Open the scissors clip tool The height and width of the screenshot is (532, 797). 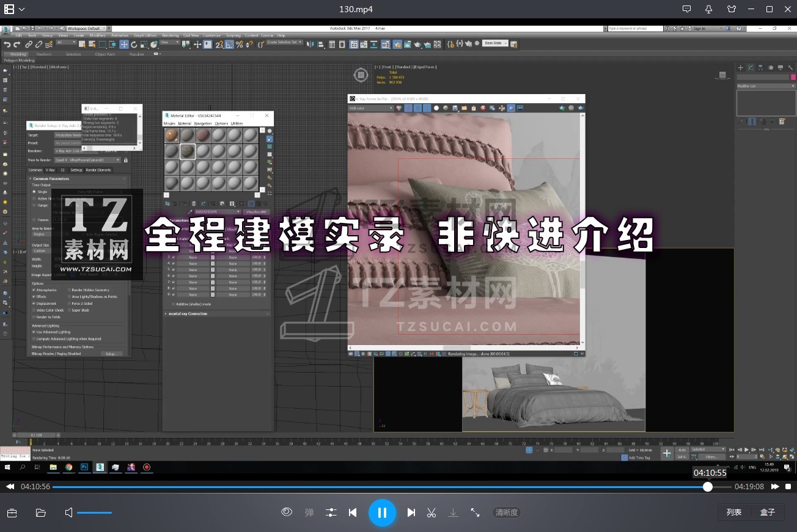tap(432, 512)
